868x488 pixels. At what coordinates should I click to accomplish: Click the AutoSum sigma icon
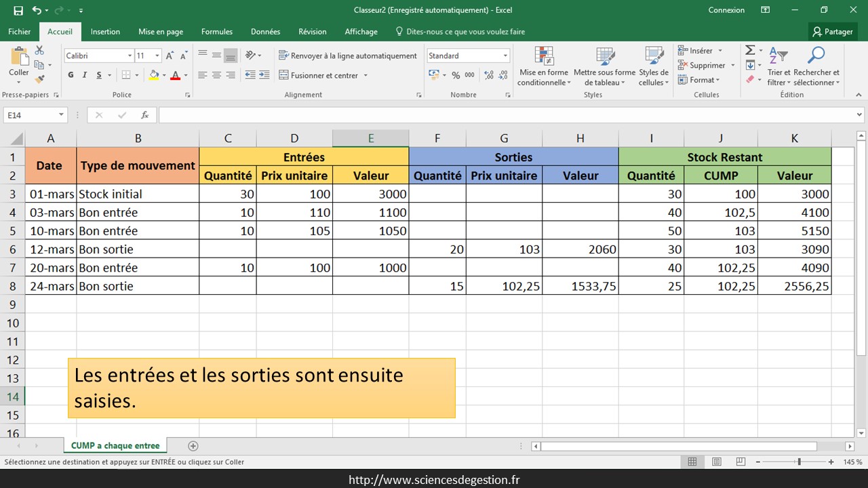click(x=750, y=51)
